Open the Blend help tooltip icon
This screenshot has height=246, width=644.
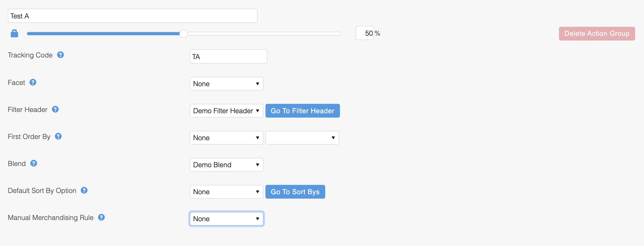click(x=34, y=163)
